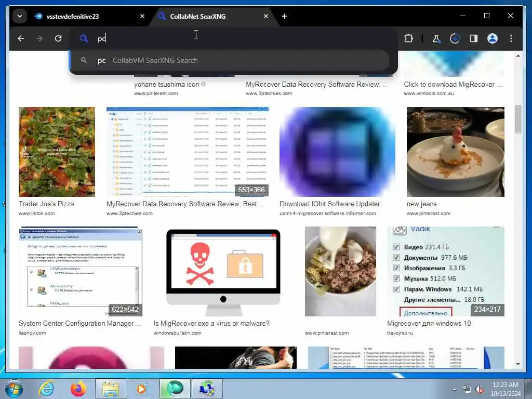532x399 pixels.
Task: Open the Trader Joe's Pizza image
Action: pyautogui.click(x=57, y=152)
